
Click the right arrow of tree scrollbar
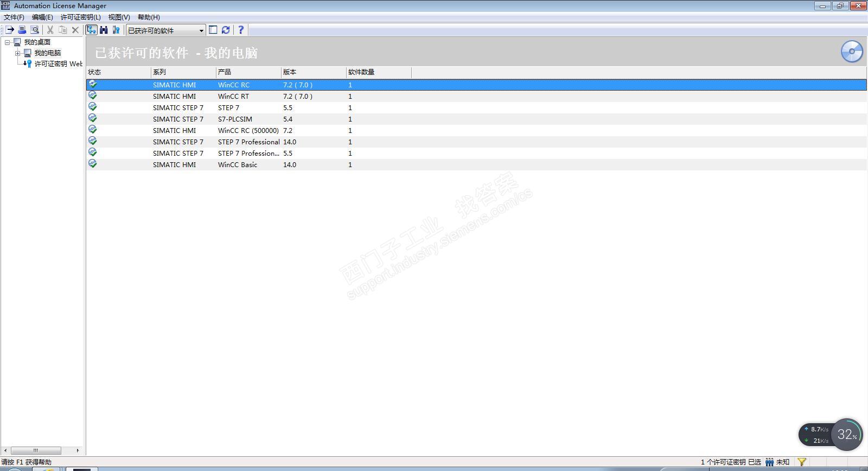point(78,450)
